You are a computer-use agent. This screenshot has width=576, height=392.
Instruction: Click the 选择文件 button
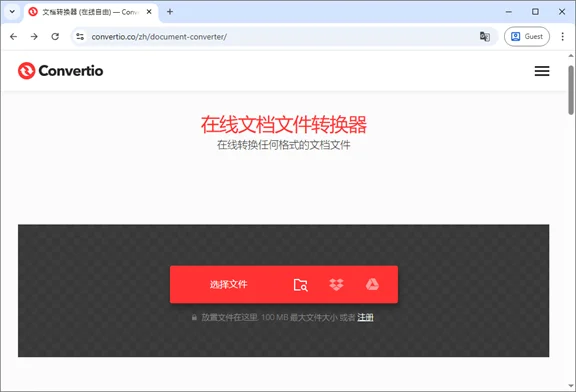coord(228,284)
